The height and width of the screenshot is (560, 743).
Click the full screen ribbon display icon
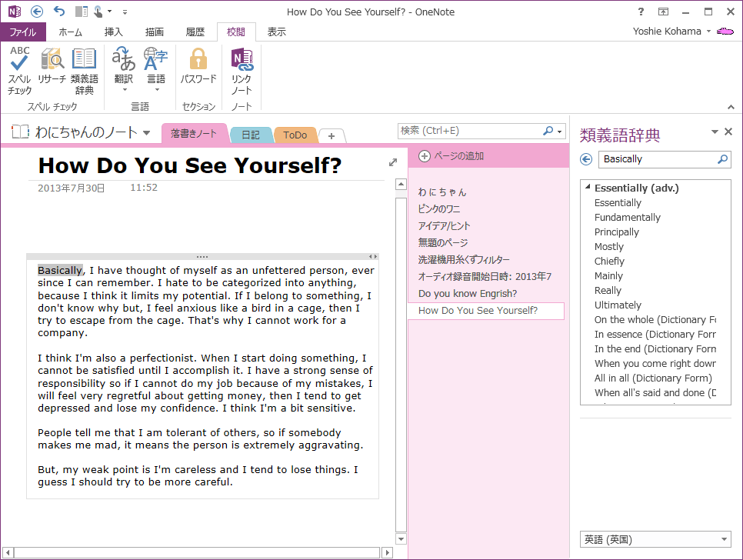point(663,12)
